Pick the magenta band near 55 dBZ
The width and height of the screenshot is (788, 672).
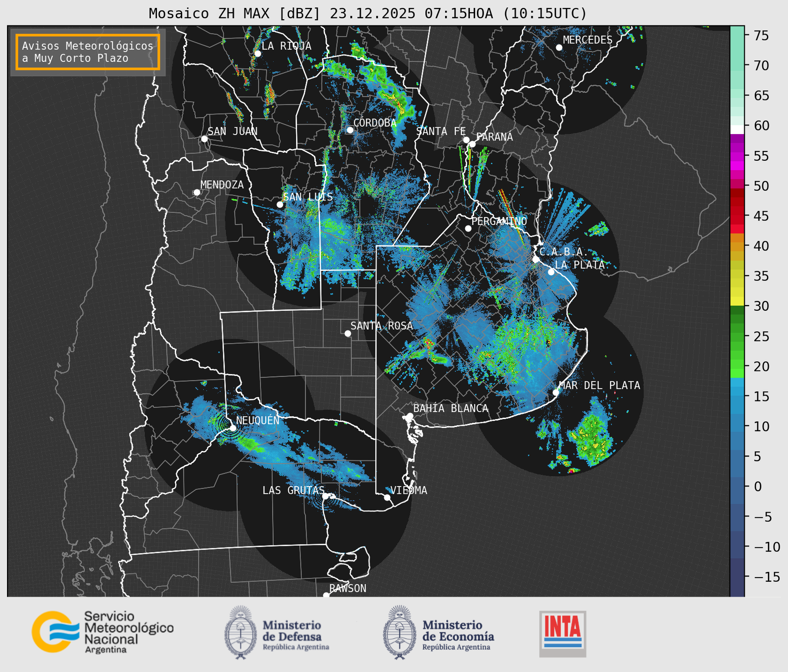tap(737, 157)
